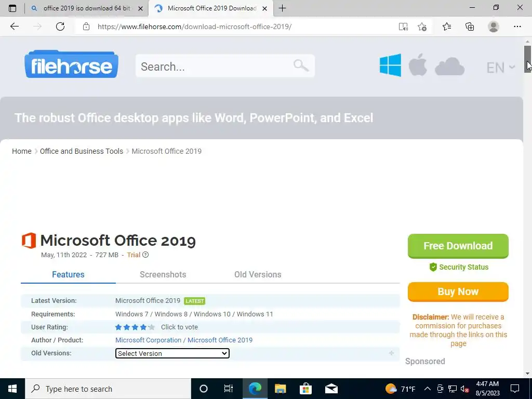Open a new tab with plus icon

point(282,8)
